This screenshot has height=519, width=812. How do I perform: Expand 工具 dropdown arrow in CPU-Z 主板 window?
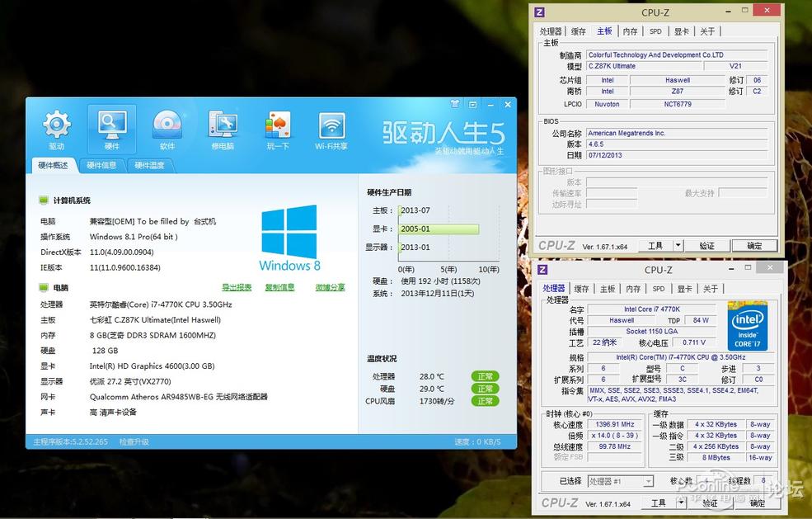tap(678, 245)
